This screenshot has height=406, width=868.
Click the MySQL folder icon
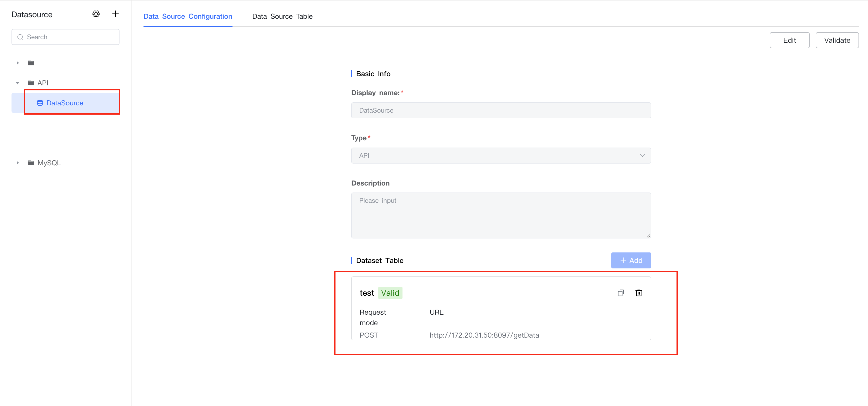(x=31, y=163)
